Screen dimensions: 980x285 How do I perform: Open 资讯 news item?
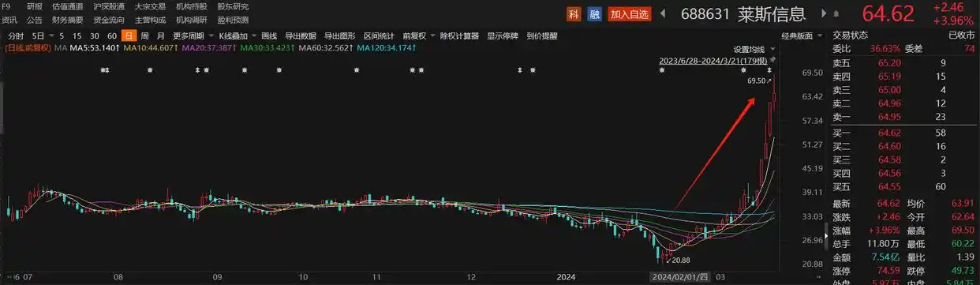tap(9, 20)
